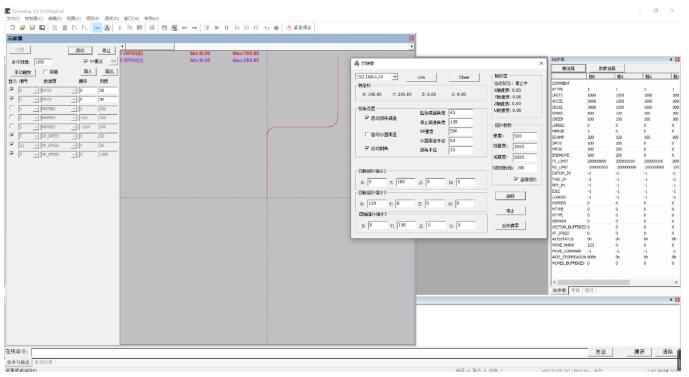Click the Link button in the dialog

[x=421, y=77]
